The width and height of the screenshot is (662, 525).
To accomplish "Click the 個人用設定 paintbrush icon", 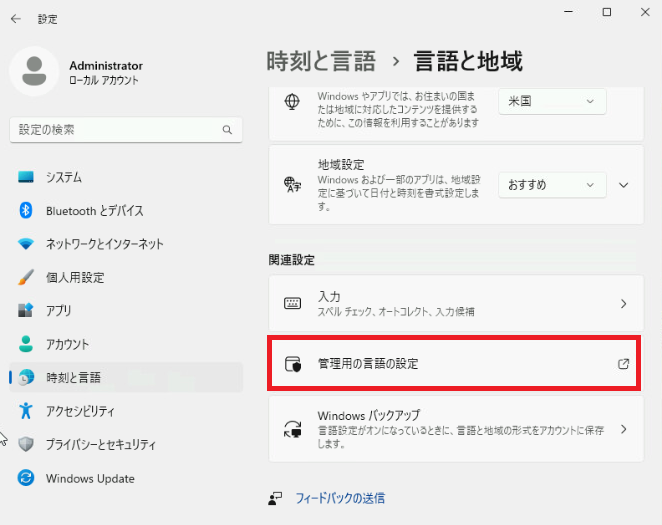I will (x=26, y=277).
